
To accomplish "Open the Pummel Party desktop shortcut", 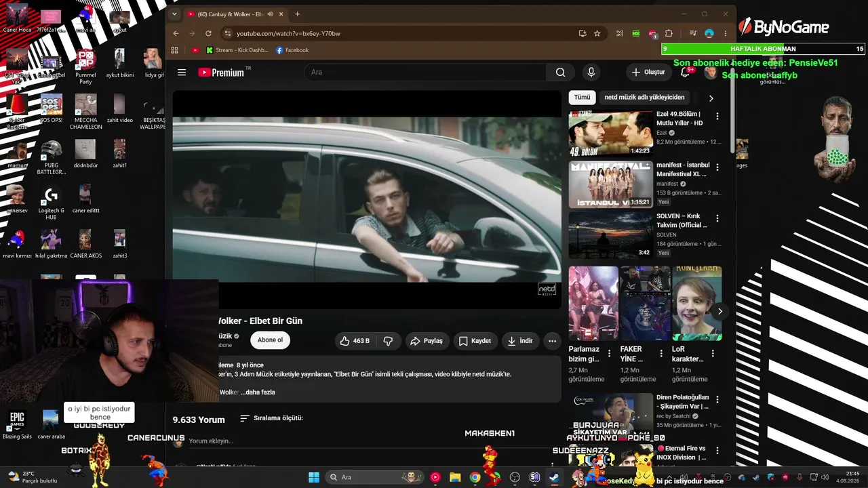I will coord(85,68).
